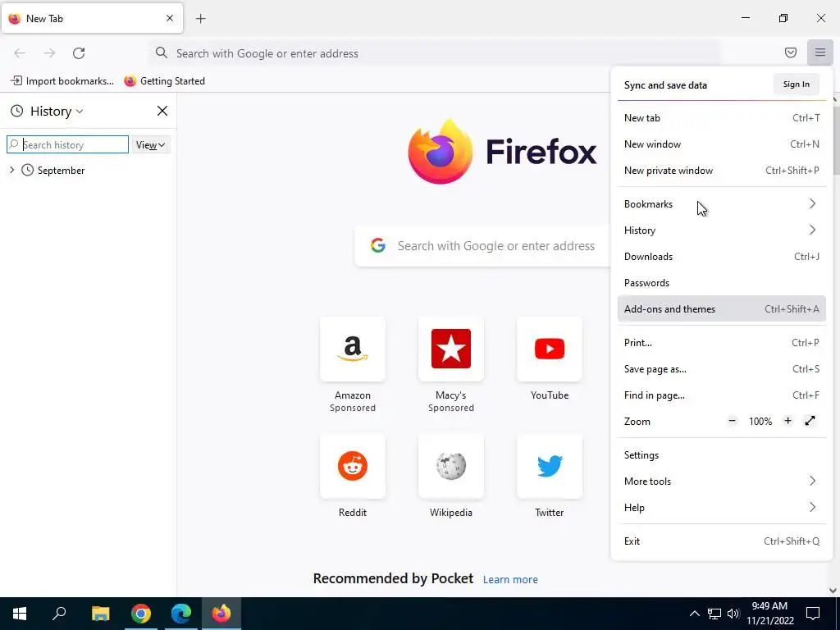Viewport: 840px width, 630px height.
Task: Reload the current page
Action: (x=79, y=53)
